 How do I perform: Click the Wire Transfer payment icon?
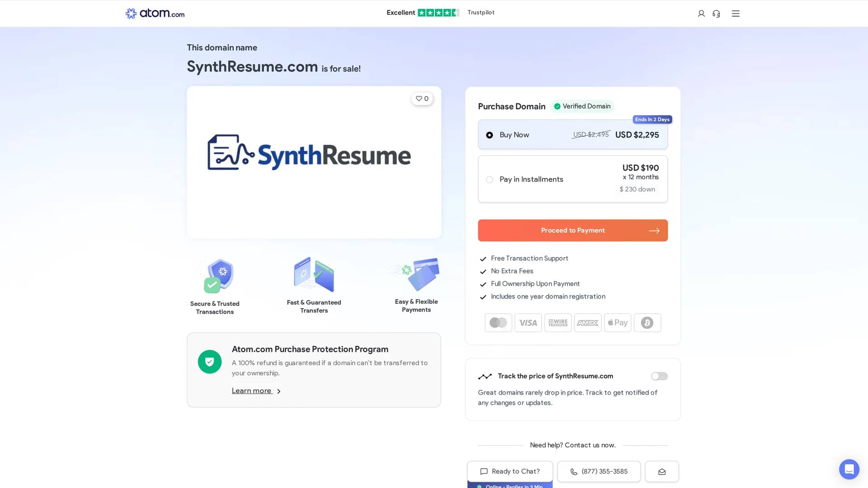click(558, 323)
